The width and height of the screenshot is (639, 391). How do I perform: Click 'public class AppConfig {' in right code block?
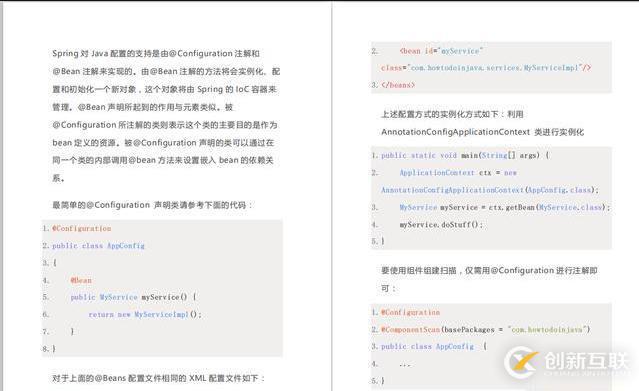pyautogui.click(x=434, y=346)
